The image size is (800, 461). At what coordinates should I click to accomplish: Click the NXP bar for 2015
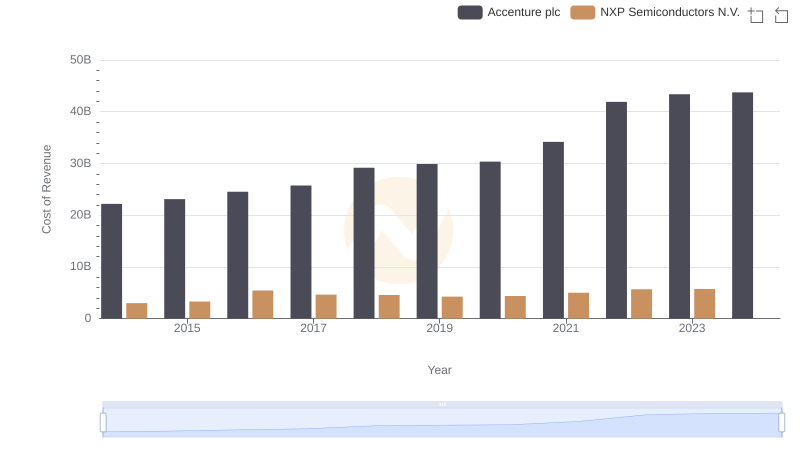coord(199,310)
